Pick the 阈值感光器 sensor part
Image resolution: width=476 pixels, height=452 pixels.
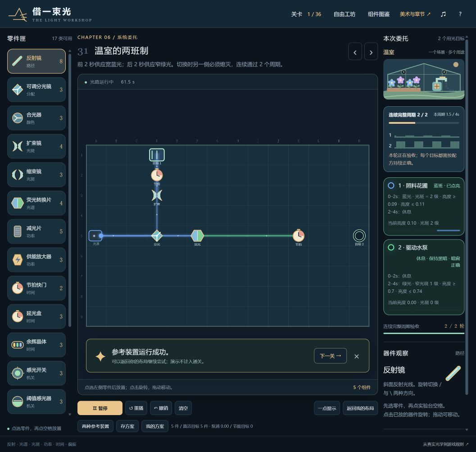click(x=36, y=402)
